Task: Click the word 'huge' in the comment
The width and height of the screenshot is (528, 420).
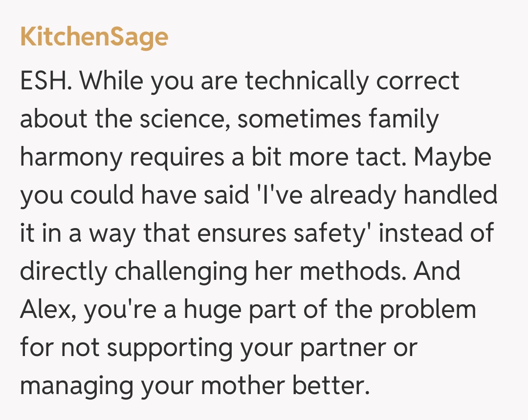Action: click(219, 309)
